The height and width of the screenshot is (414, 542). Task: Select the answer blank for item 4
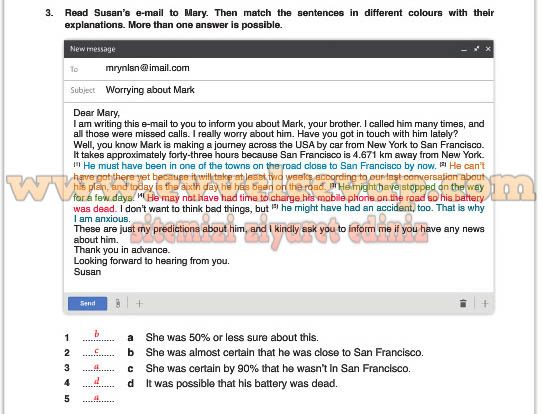pos(98,383)
